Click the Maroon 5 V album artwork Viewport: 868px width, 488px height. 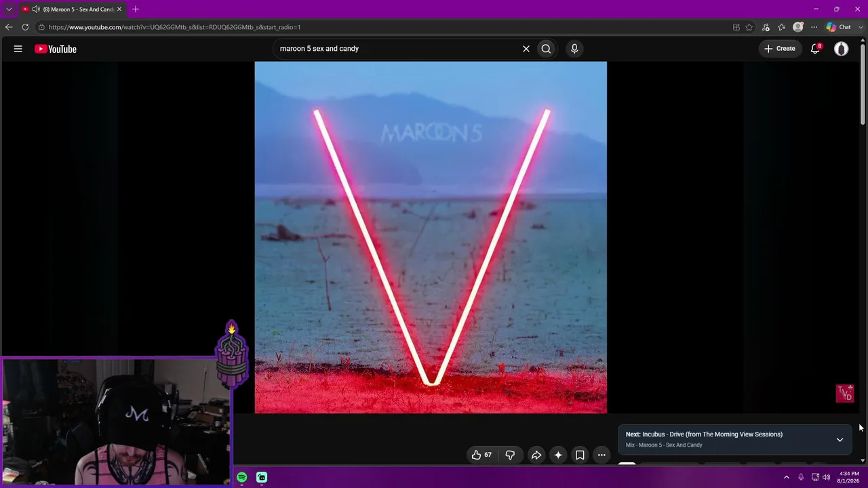(x=431, y=237)
